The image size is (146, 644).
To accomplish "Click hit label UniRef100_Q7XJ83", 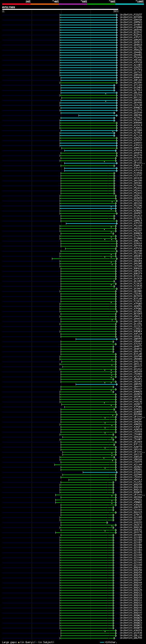I will (131, 85).
